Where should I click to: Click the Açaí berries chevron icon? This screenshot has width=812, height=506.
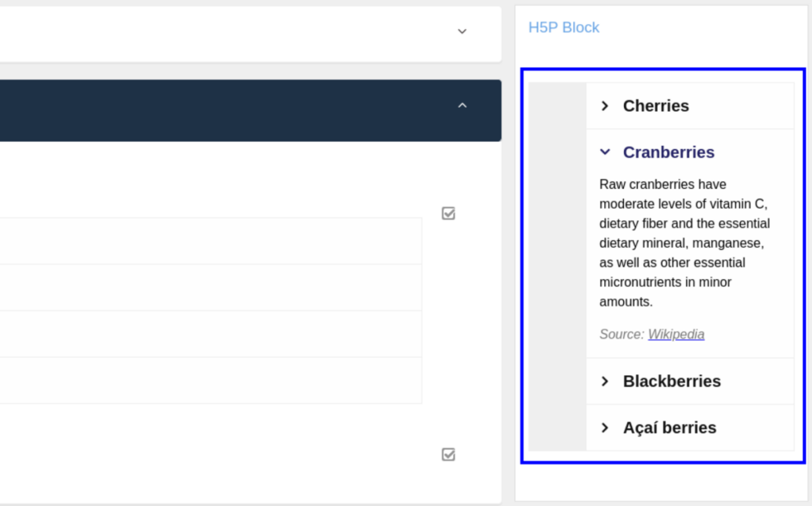[606, 427]
